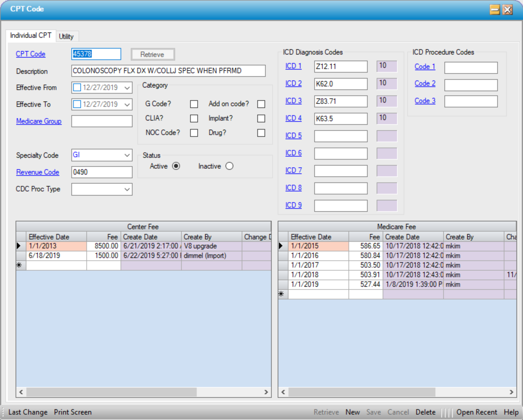Switch to the Utility tab
This screenshot has height=420, width=523.
pyautogui.click(x=66, y=36)
